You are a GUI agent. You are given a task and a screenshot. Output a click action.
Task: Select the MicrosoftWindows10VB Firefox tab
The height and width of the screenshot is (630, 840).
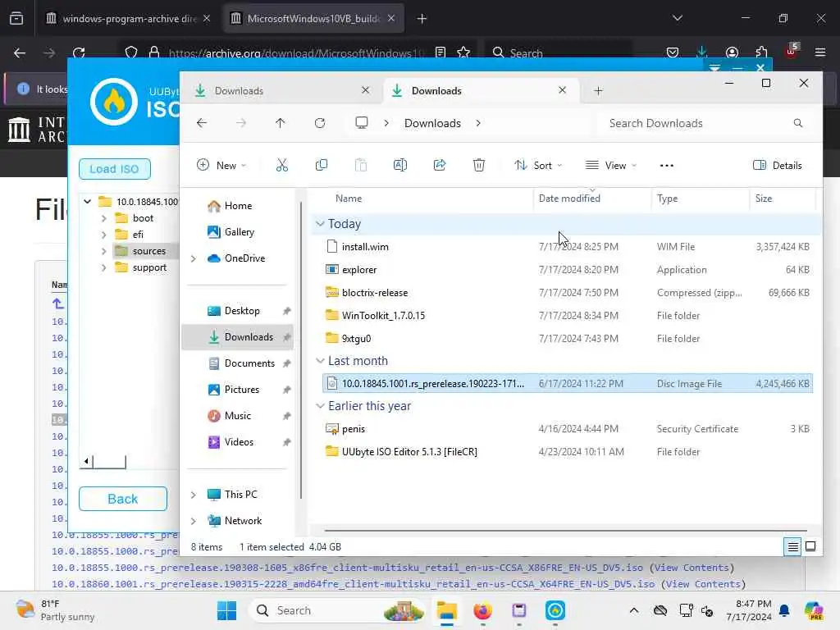[x=313, y=18]
